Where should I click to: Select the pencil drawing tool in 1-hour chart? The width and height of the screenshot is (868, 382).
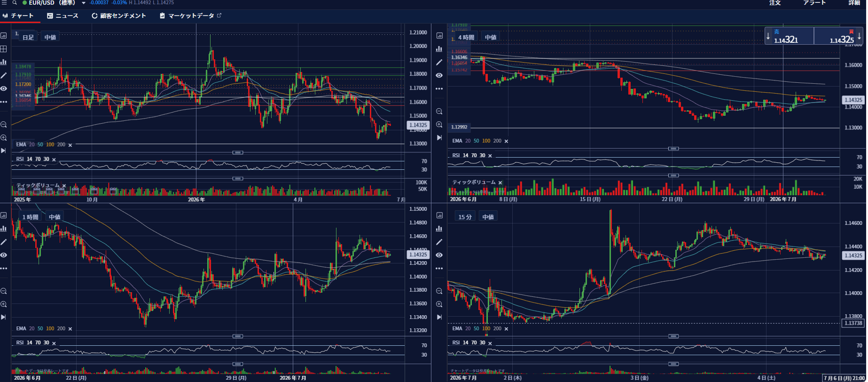[3, 242]
